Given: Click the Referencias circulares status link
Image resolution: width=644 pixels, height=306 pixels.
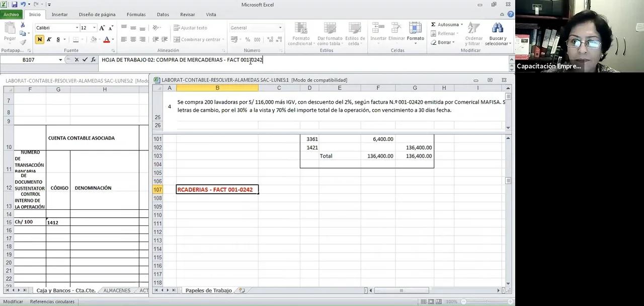Looking at the screenshot, I should (x=52, y=301).
